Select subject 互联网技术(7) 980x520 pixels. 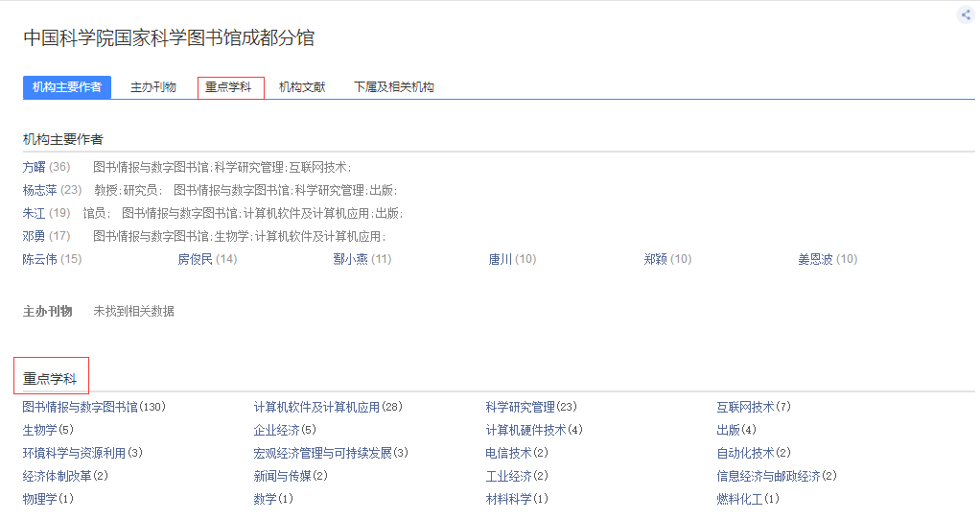tap(754, 407)
